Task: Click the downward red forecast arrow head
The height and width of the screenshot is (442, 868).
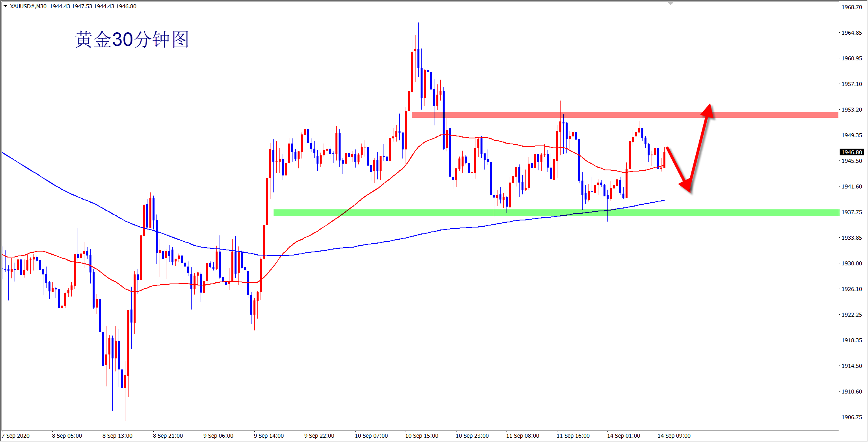Action: tap(686, 186)
